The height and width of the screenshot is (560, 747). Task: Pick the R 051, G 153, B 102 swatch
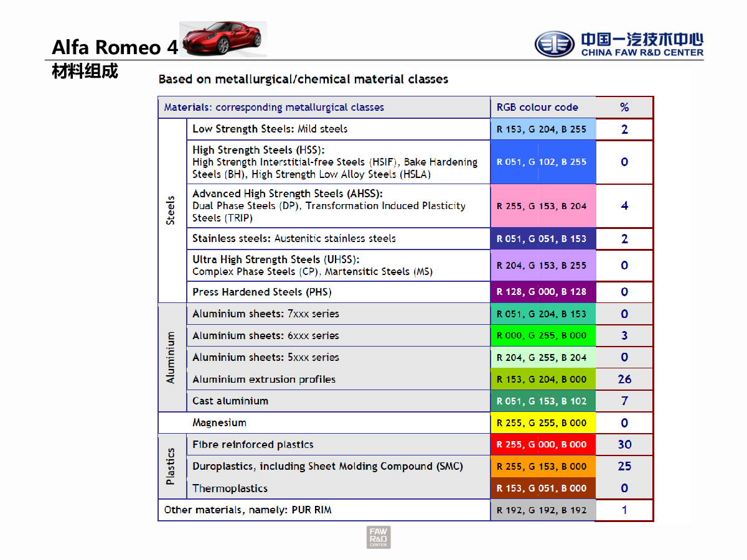[x=543, y=401]
